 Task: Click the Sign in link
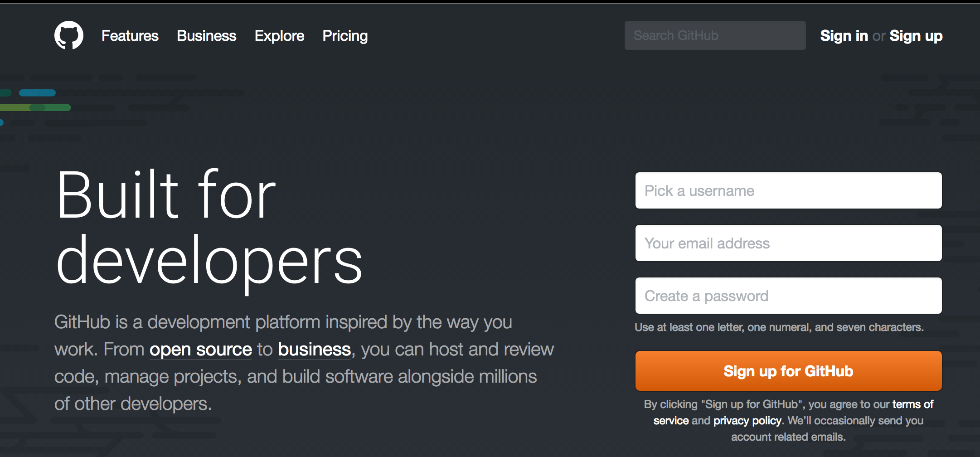click(x=844, y=36)
